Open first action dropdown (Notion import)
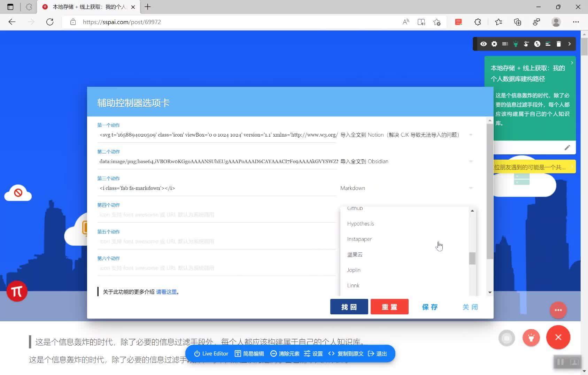The width and height of the screenshot is (588, 375). point(407,135)
